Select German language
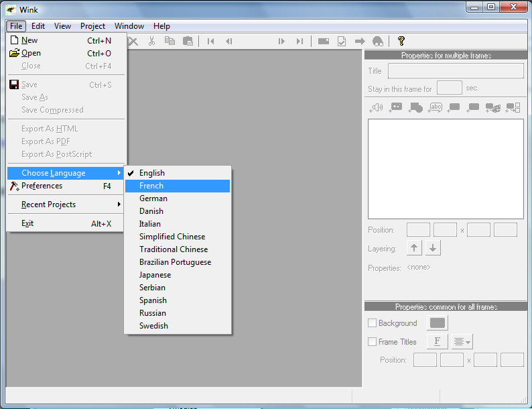 tap(178, 198)
